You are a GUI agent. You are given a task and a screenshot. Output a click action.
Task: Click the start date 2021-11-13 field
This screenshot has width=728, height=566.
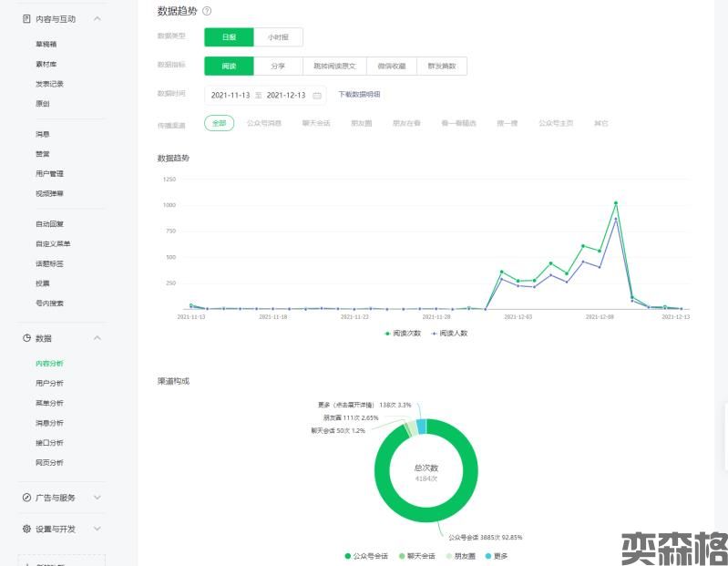tap(230, 95)
